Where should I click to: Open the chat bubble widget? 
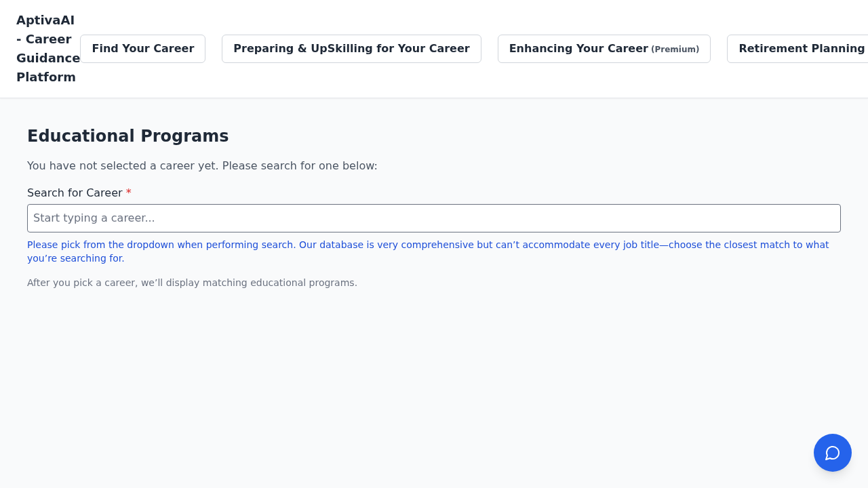832,453
